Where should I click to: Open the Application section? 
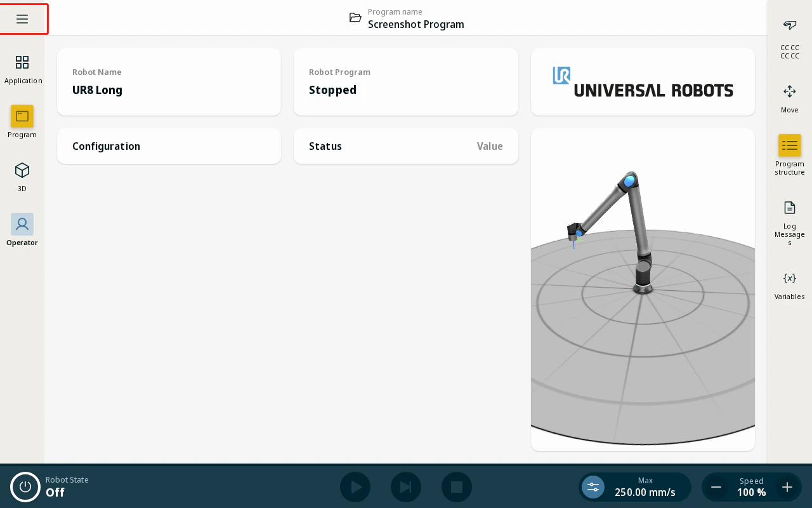pos(22,69)
